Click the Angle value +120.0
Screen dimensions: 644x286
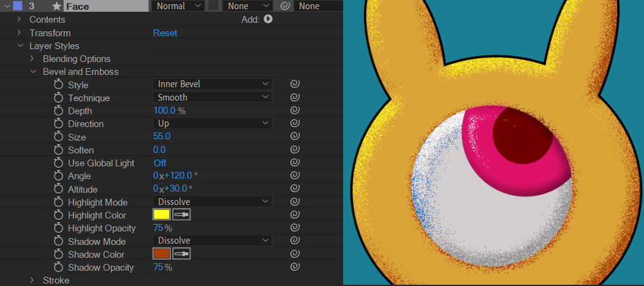pyautogui.click(x=173, y=176)
